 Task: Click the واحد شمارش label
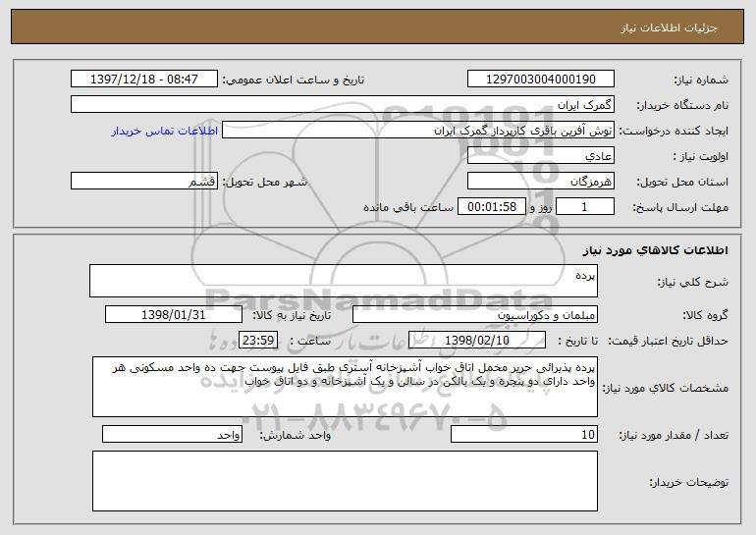pos(296,436)
